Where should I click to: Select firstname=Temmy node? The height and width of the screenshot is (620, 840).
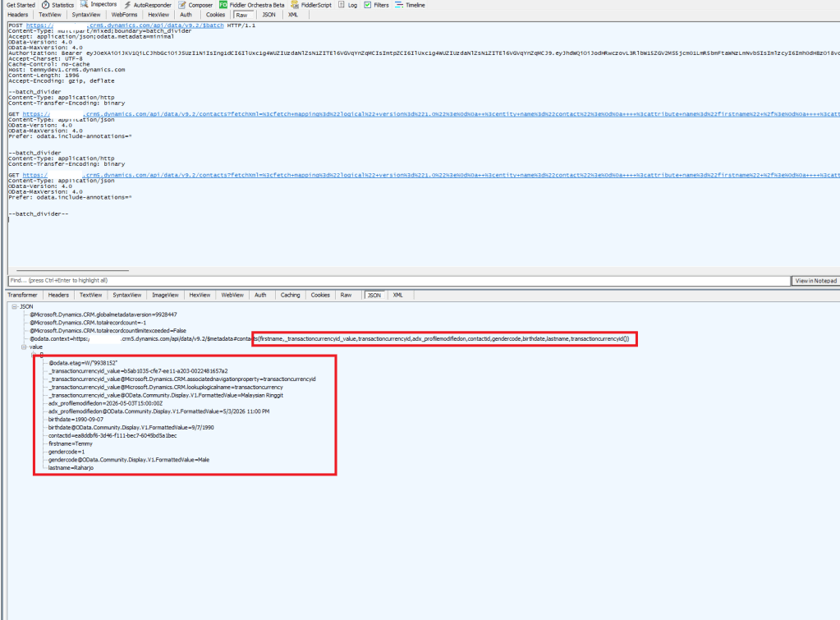pos(71,443)
